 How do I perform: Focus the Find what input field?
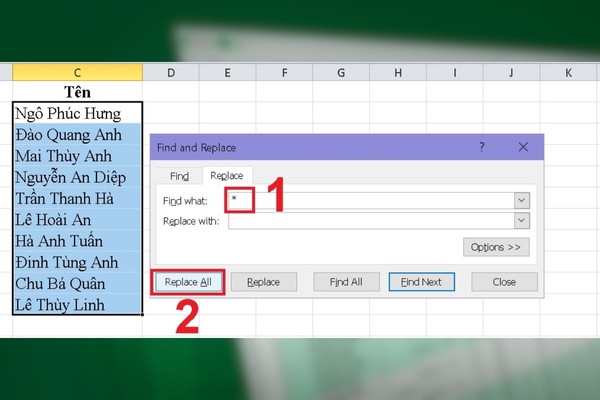[379, 201]
